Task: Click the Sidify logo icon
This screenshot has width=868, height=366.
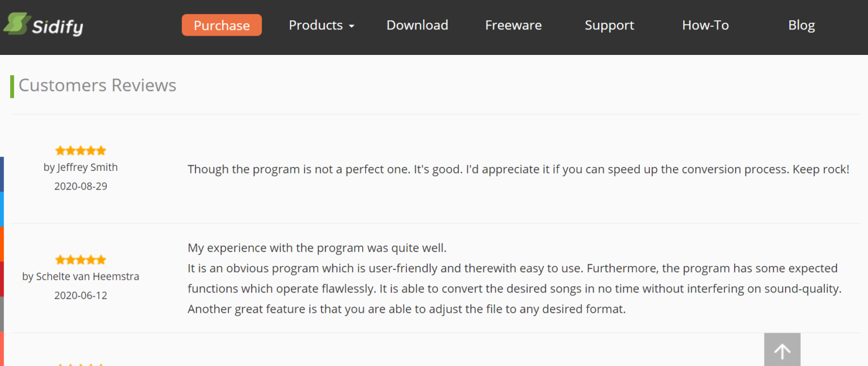Action: coord(17,24)
